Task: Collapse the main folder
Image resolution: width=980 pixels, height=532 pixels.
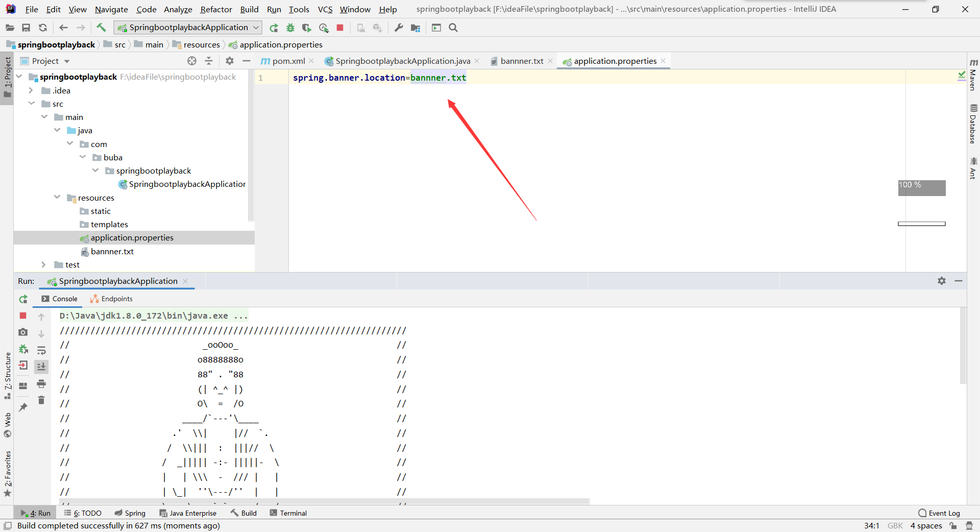Action: (44, 117)
